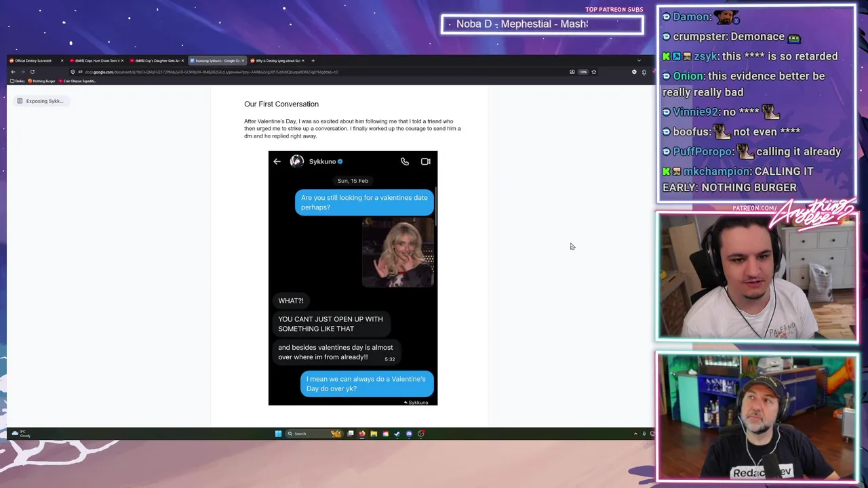Viewport: 868px width, 488px height.
Task: Click the 130% zoom level indicator
Action: pyautogui.click(x=583, y=72)
